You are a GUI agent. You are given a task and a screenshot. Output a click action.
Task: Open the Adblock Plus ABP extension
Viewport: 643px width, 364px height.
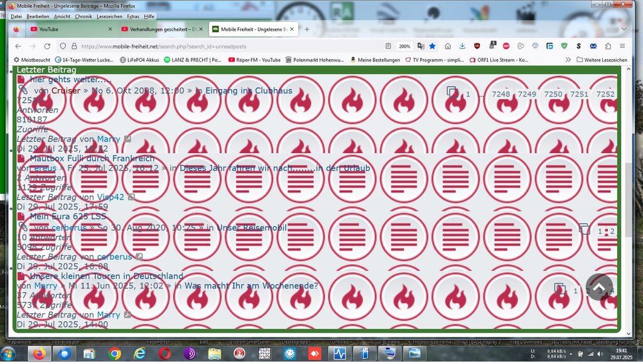pyautogui.click(x=506, y=46)
